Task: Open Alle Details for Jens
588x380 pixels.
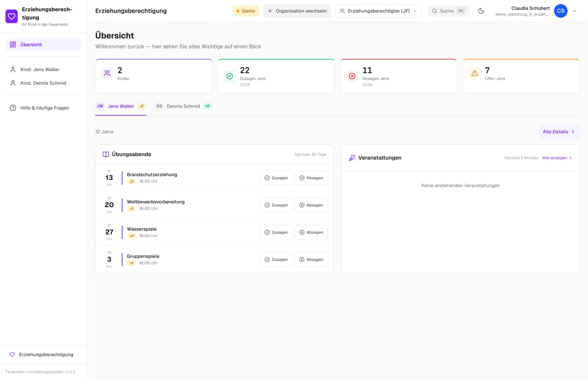Action: coord(559,132)
